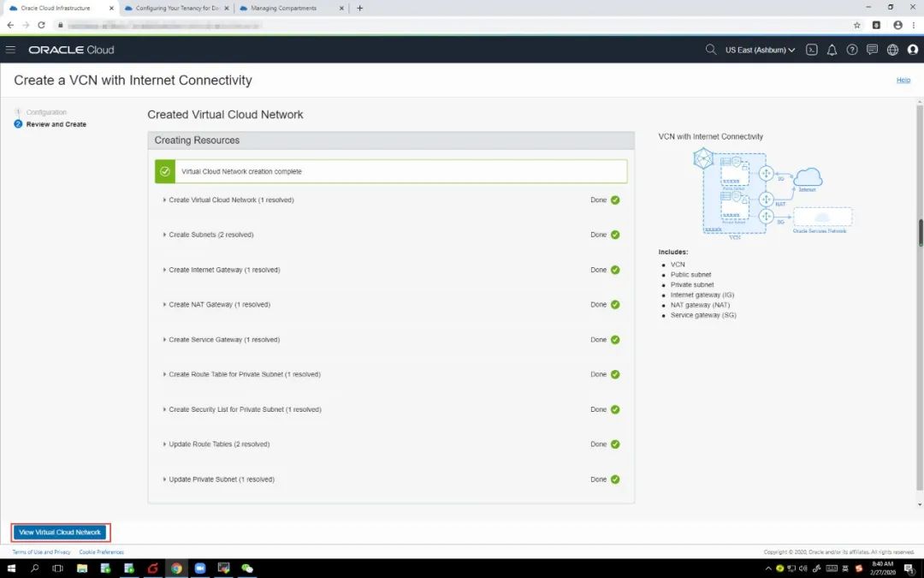Launch Cloud Shell from the header
Screen dimensions: 924x578
(812, 50)
